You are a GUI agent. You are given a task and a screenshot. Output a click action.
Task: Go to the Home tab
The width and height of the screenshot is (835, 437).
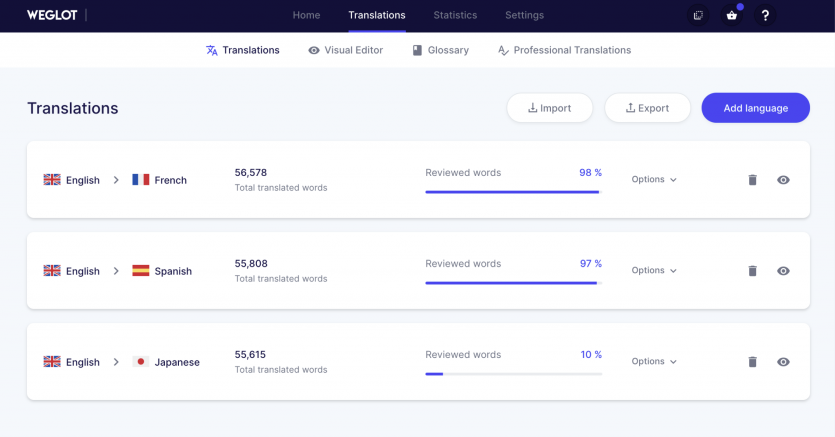pyautogui.click(x=306, y=15)
